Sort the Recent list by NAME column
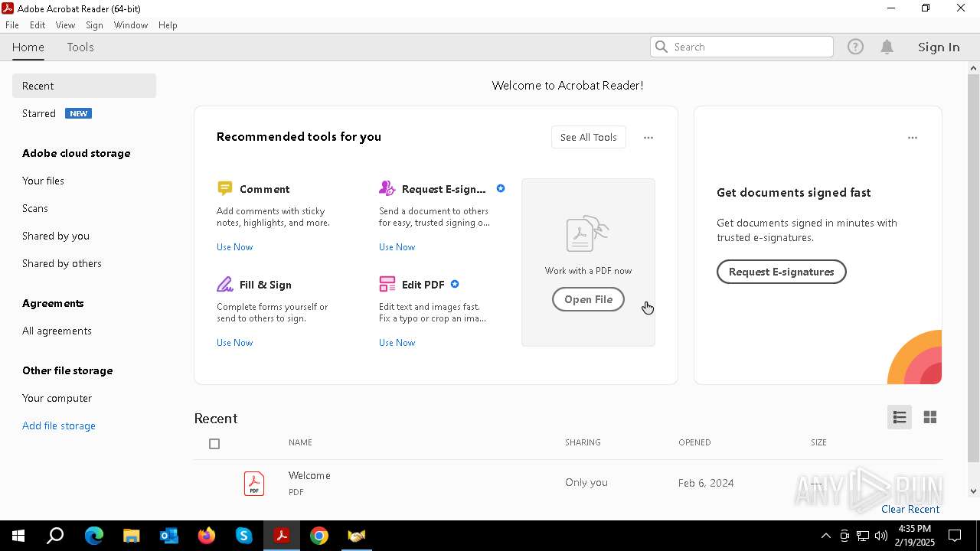The height and width of the screenshot is (551, 980). coord(300,442)
